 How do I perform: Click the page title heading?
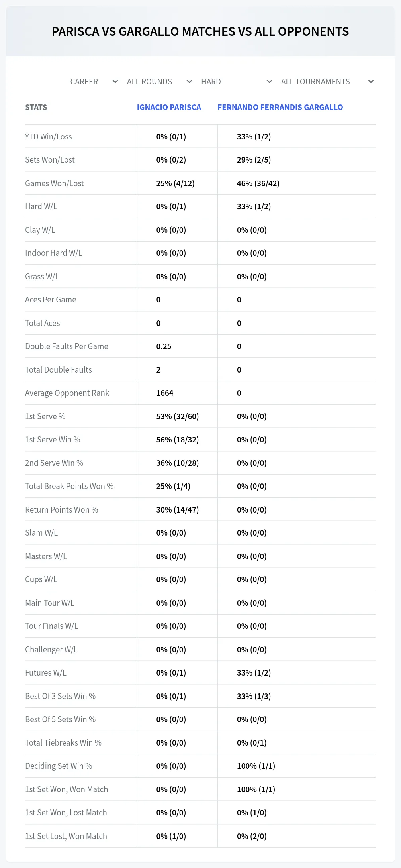[200, 31]
